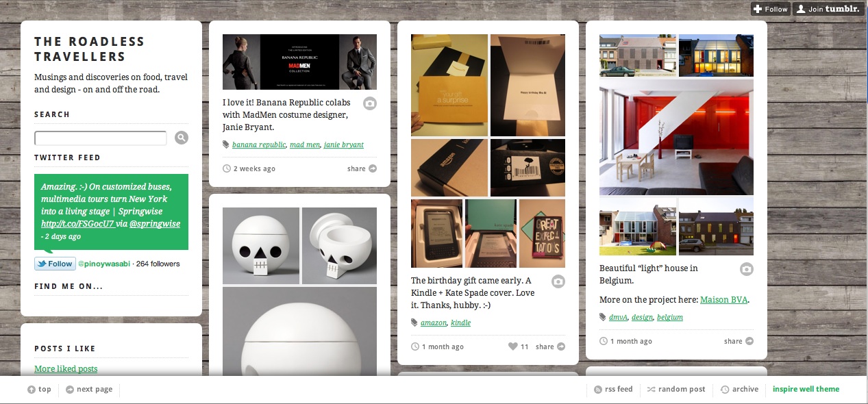Click the camera icon on the Banana Republic post
Image resolution: width=868 pixels, height=404 pixels.
(x=370, y=103)
